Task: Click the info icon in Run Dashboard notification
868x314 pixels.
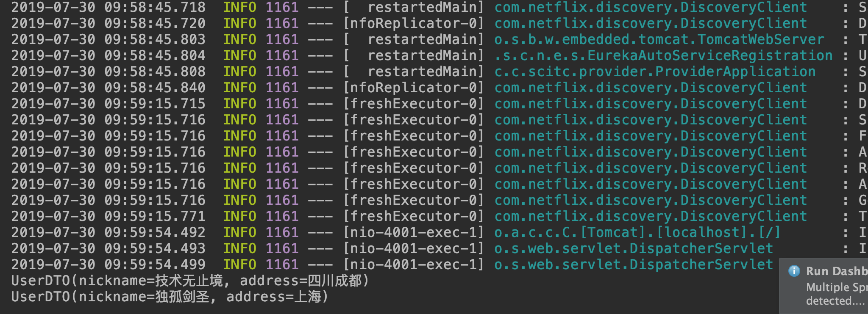Action: tap(794, 271)
